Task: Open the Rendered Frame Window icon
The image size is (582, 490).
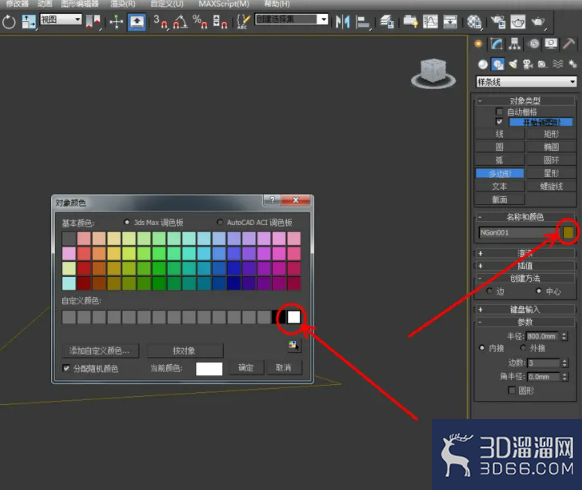Action: tap(518, 22)
